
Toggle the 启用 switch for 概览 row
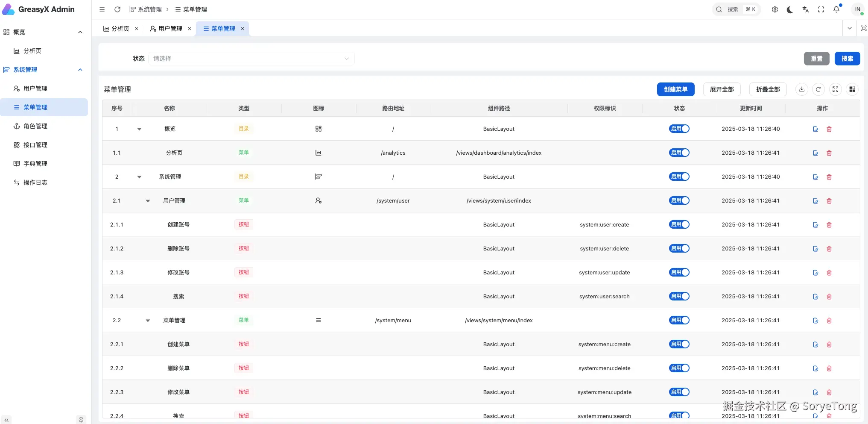[679, 129]
